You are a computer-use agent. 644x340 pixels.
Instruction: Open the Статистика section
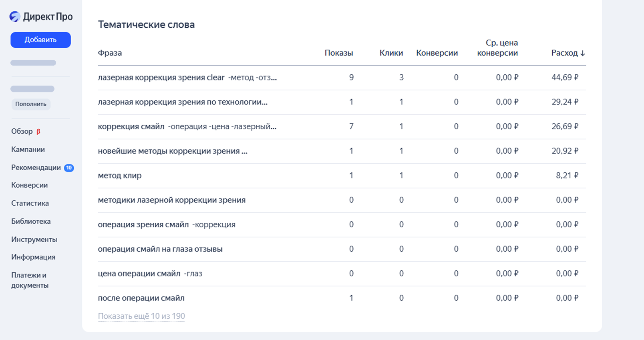coord(30,203)
